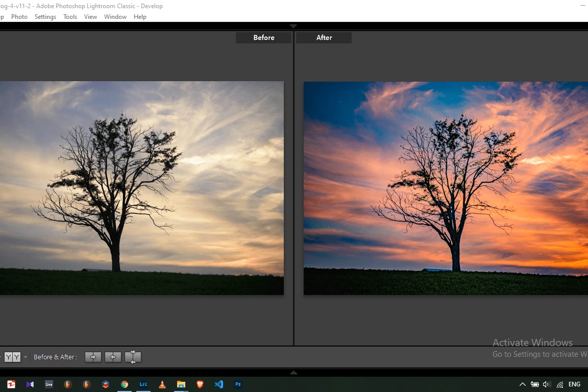Click the volume speaker icon in system tray
The width and height of the screenshot is (588, 392).
[547, 384]
